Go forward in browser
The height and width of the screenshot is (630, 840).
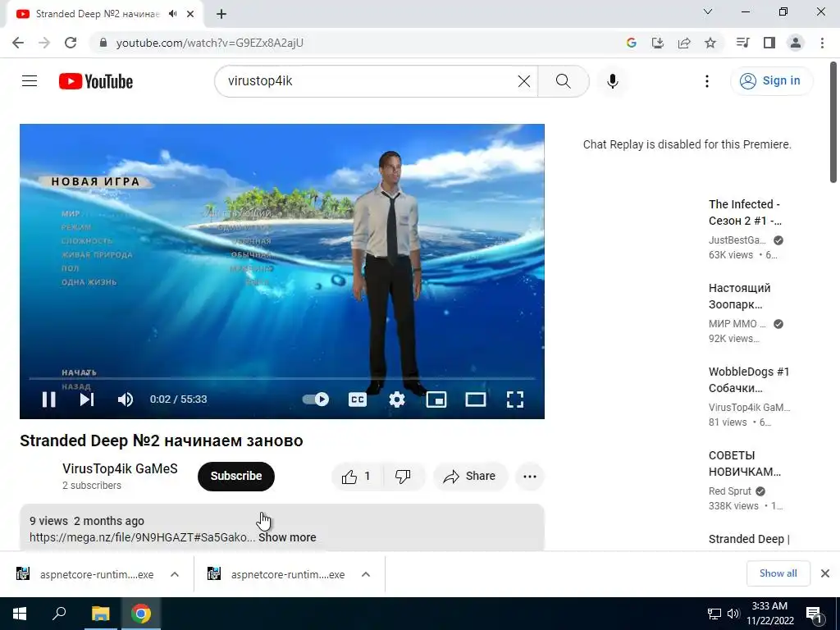(x=44, y=43)
